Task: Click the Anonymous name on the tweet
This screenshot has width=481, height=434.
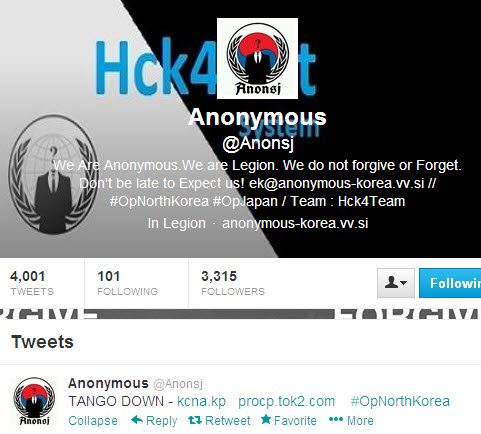Action: [x=108, y=383]
